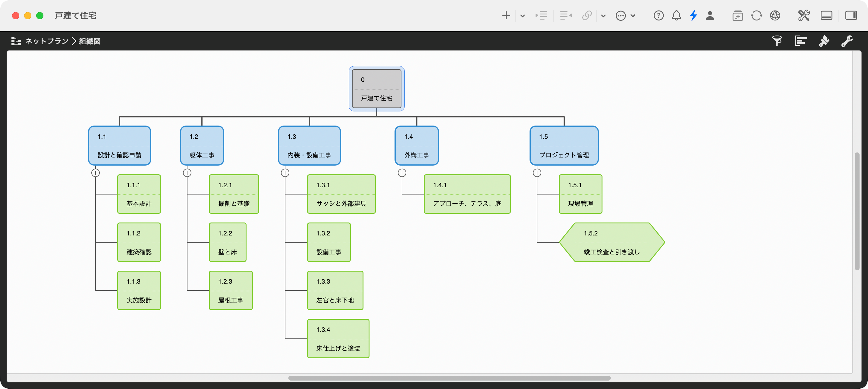868x389 pixels.
Task: Select the 1.2.2 壁と床 task
Action: point(228,242)
